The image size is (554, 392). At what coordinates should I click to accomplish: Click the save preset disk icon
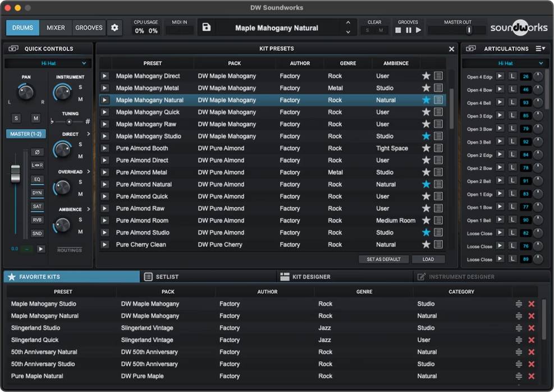pos(207,27)
